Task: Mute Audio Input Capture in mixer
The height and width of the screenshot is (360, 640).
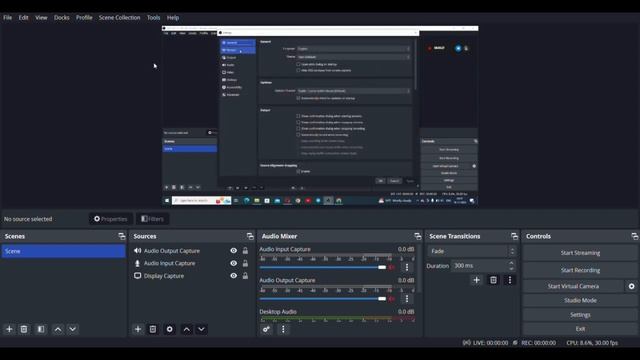Action: (392, 267)
